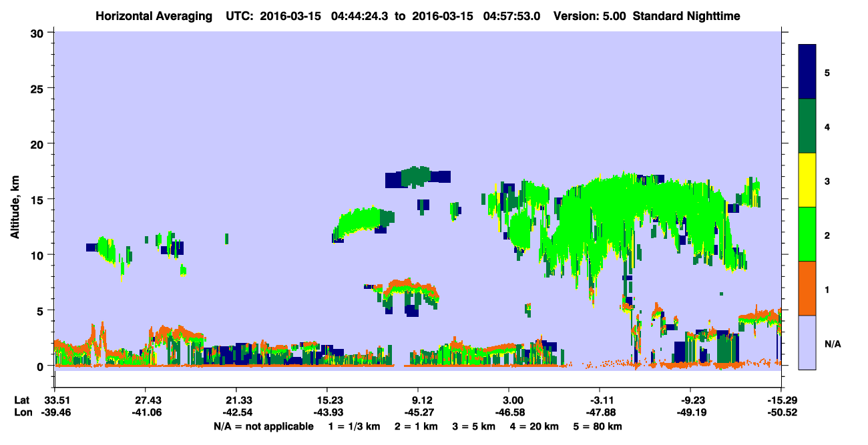Click the 'Lat' row label
Image resolution: width=868 pixels, height=445 pixels.
click(22, 400)
